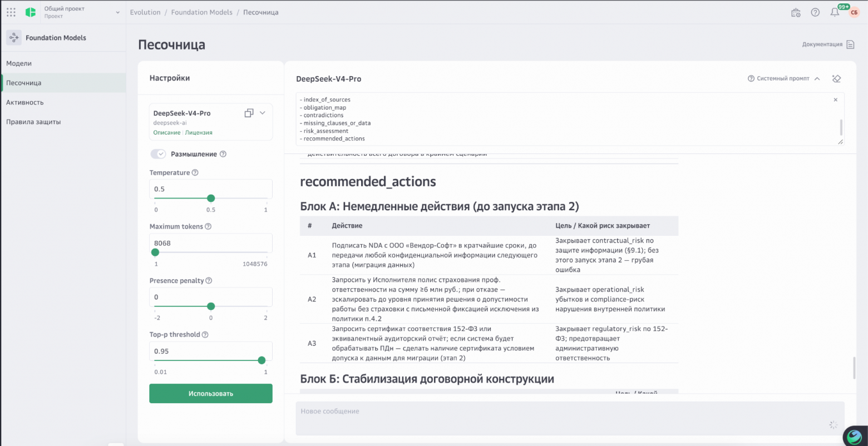Open the Документация link
This screenshot has width=868, height=446.
[x=822, y=44]
